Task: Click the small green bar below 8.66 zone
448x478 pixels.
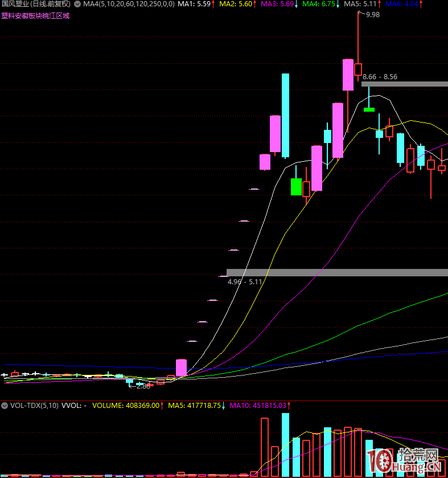Action: click(369, 109)
